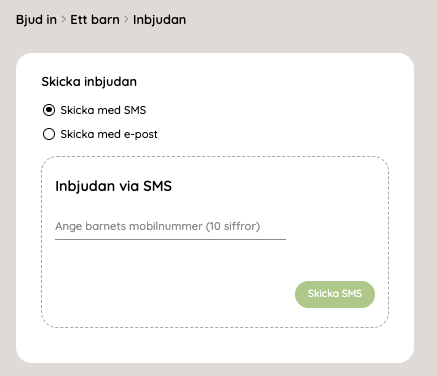The image size is (437, 376).
Task: Go back to 'Bjud in' breadcrumb
Action: pos(36,20)
